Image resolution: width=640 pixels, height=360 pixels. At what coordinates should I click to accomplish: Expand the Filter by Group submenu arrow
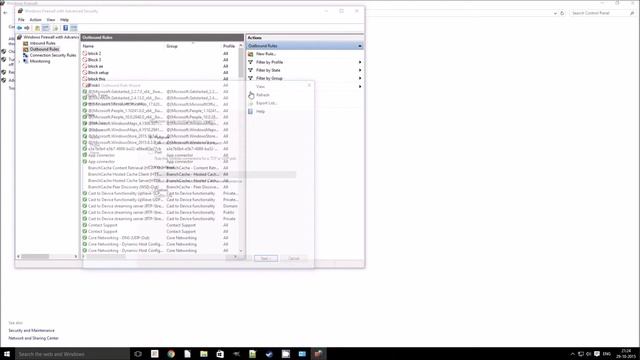coord(360,78)
